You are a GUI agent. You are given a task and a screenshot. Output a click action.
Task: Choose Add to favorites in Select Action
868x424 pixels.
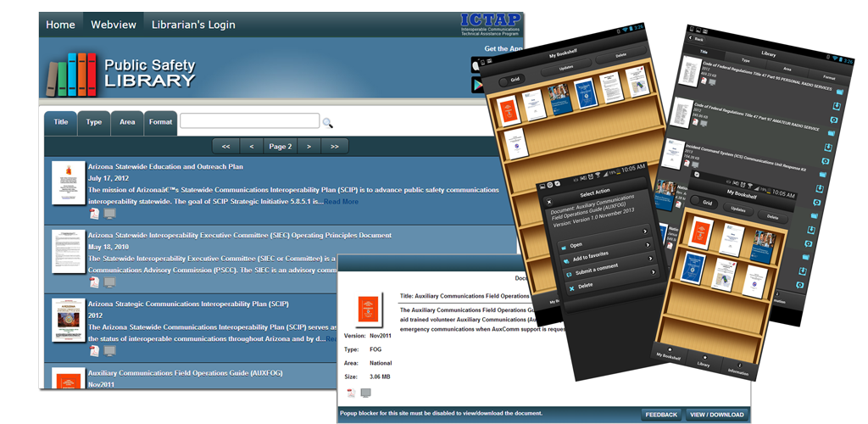[x=607, y=252]
